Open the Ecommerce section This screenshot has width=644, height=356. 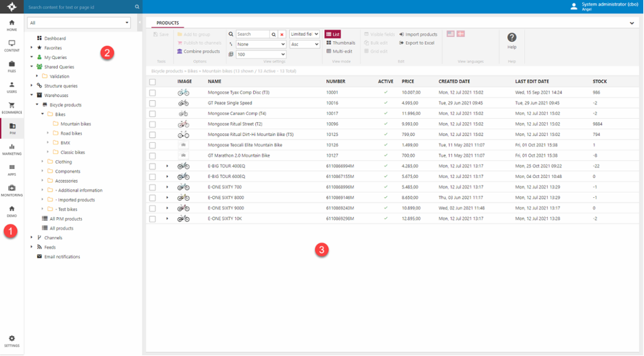(12, 108)
